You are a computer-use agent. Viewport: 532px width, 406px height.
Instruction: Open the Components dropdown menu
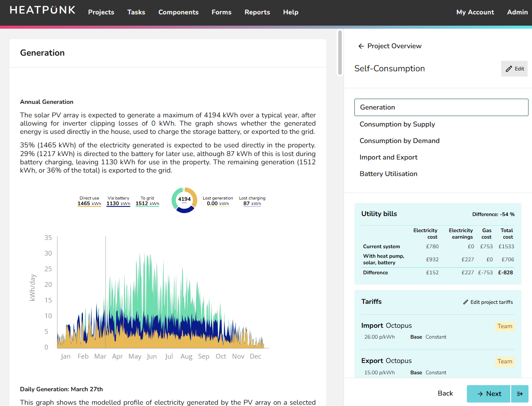[x=178, y=12]
